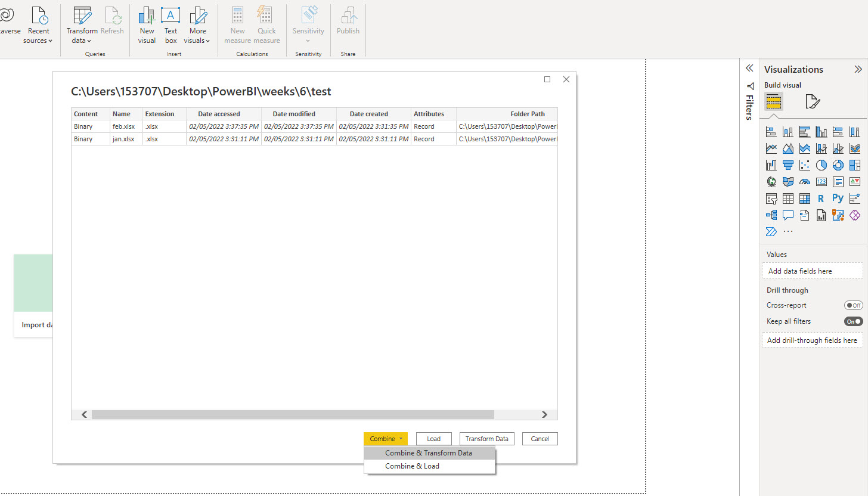Turn off Keep all filters switch

point(854,321)
